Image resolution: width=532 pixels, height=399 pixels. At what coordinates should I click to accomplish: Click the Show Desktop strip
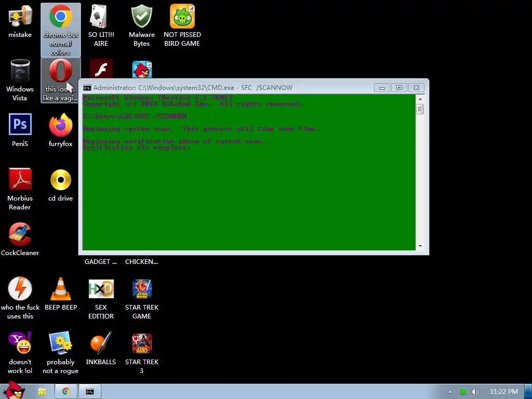click(x=528, y=392)
